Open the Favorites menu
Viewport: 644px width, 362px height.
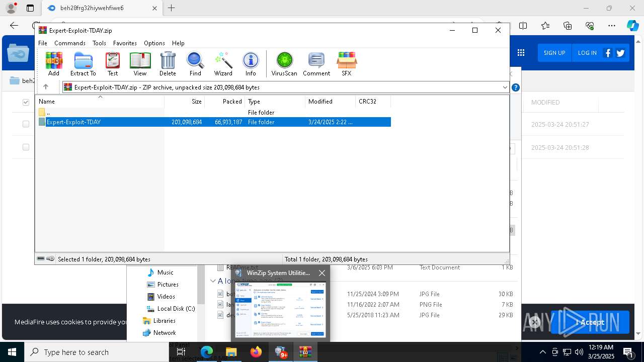click(x=125, y=43)
